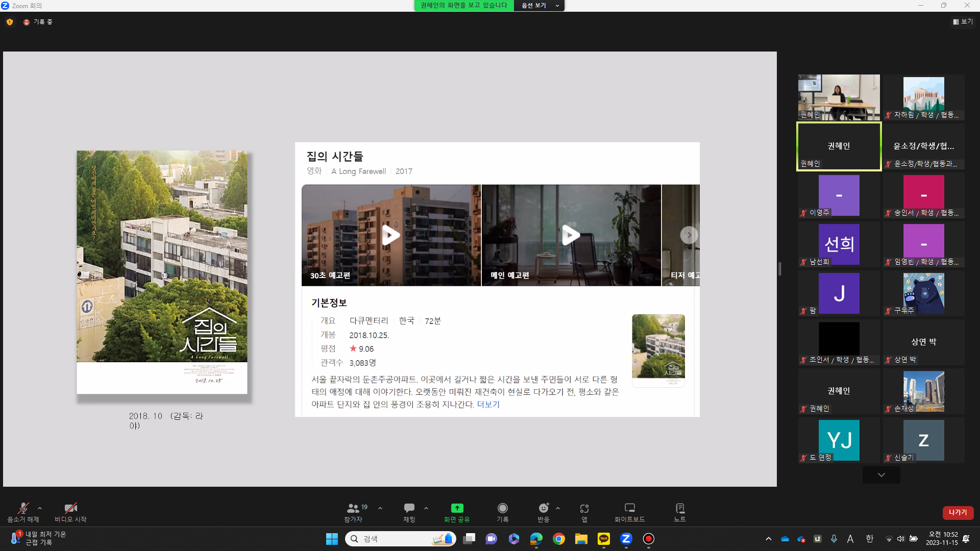Click the A keyboard mode tray indicator
Screen dimensions: 980x551
pos(850,539)
